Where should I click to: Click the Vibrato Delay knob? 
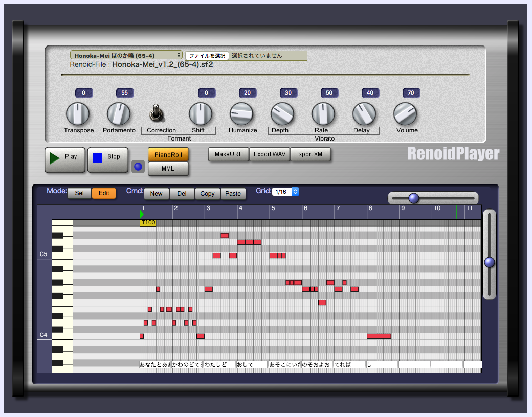pos(364,114)
